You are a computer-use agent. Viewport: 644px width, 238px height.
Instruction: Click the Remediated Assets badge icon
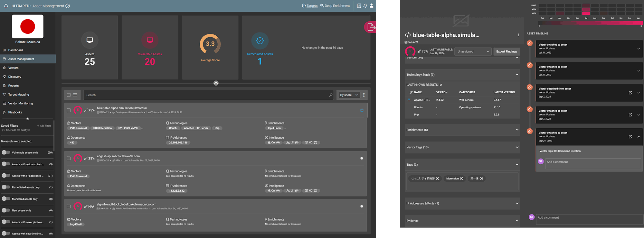point(260,41)
